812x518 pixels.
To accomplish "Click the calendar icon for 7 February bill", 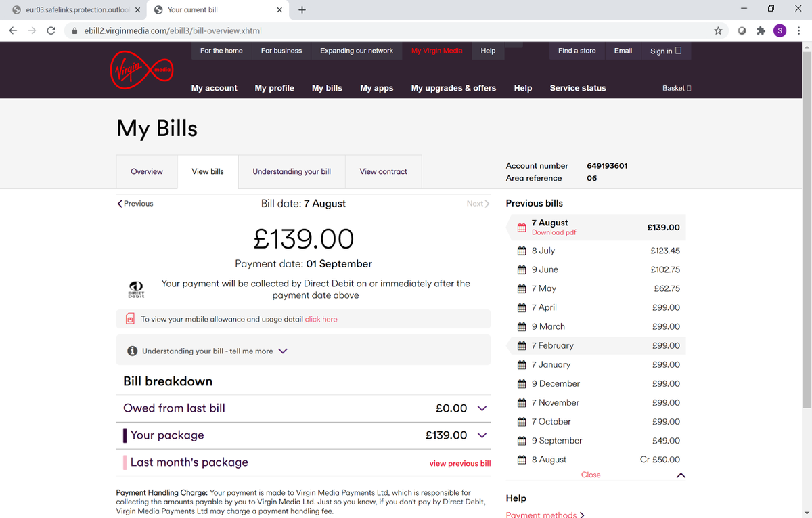I will click(522, 345).
